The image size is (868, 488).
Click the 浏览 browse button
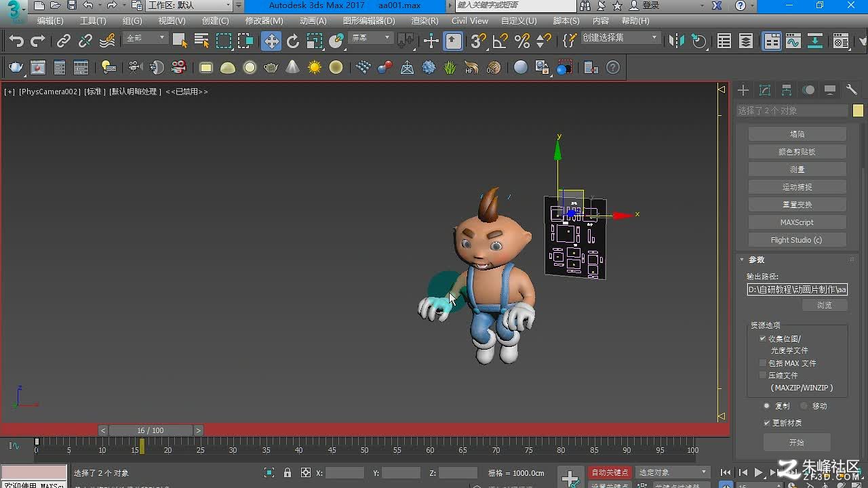coord(824,305)
